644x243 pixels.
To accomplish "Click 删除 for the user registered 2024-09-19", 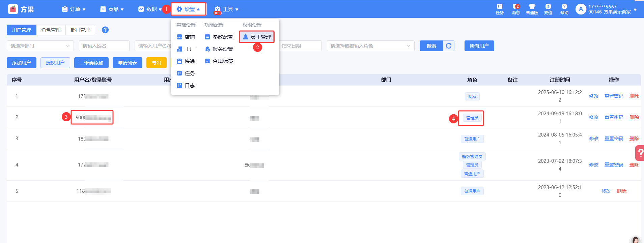I will [x=634, y=117].
